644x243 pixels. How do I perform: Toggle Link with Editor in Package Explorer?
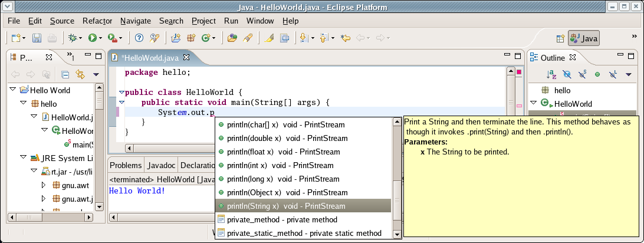[x=80, y=74]
